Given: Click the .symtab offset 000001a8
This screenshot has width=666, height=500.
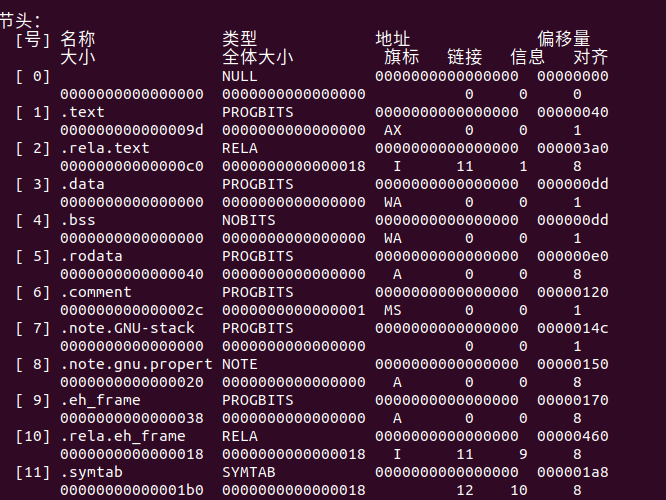Looking at the screenshot, I should pyautogui.click(x=573, y=472).
